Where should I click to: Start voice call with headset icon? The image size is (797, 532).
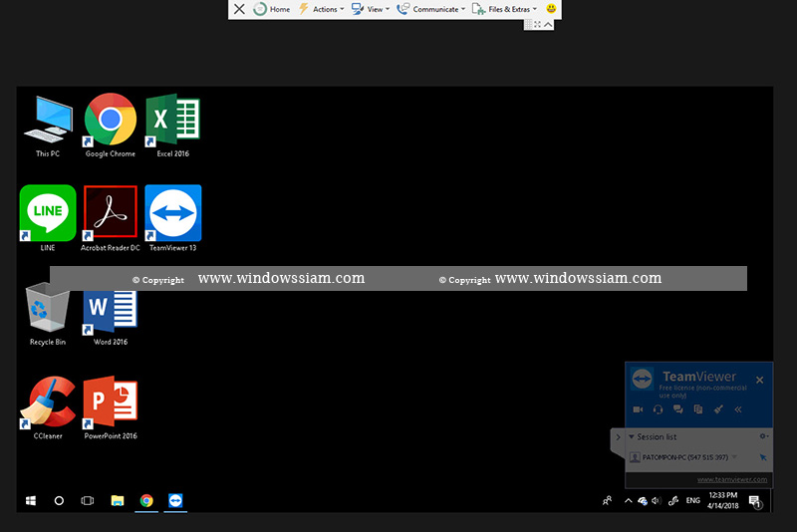658,409
